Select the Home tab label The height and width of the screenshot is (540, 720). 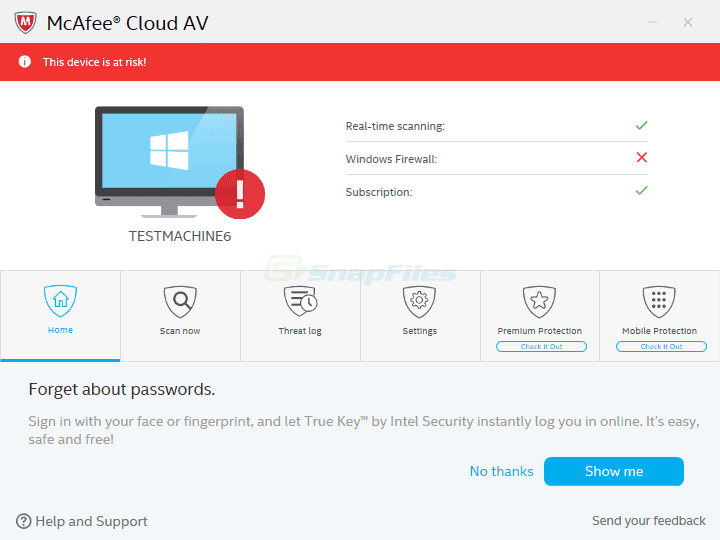pos(60,330)
